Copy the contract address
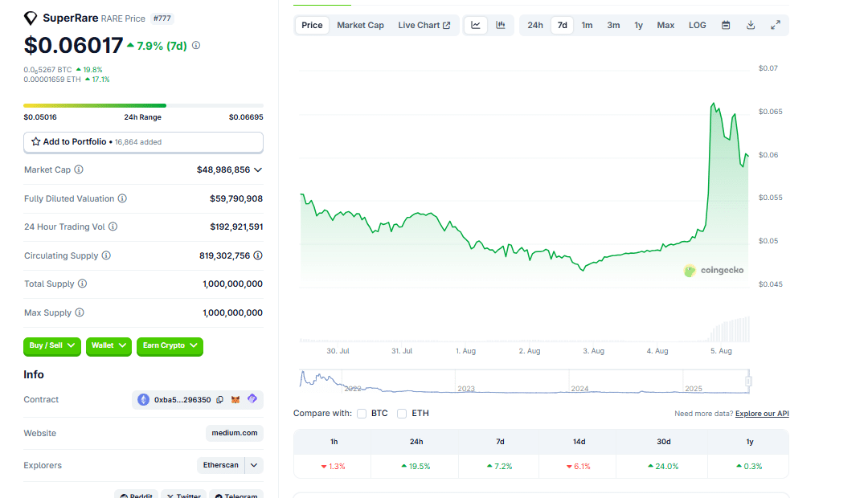Image resolution: width=868 pixels, height=498 pixels. pos(220,400)
